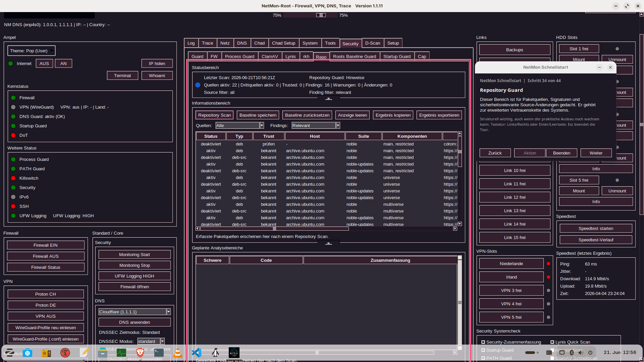Click the table scroll-right arrow
The width and height of the screenshot is (644, 362).
click(x=455, y=229)
